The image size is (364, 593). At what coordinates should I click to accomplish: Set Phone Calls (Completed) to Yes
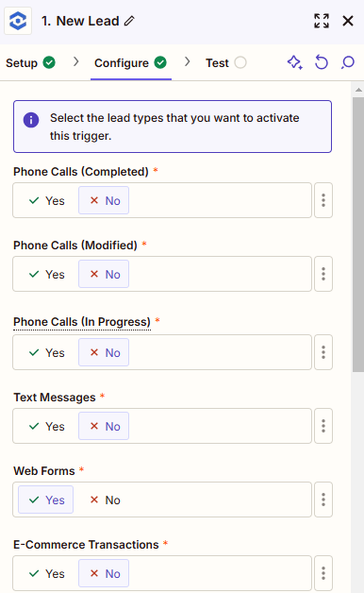pyautogui.click(x=46, y=200)
